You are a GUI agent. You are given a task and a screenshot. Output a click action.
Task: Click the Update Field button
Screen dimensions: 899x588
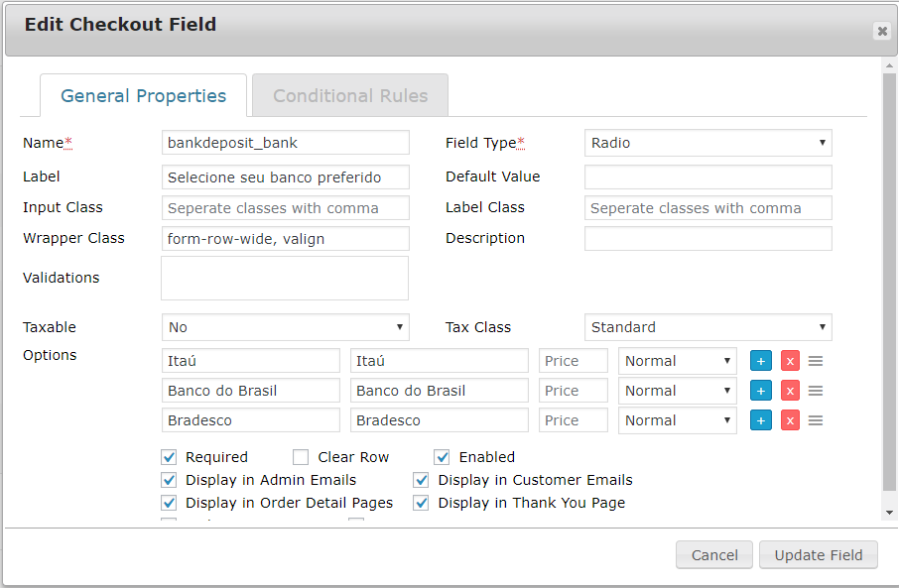pos(818,555)
